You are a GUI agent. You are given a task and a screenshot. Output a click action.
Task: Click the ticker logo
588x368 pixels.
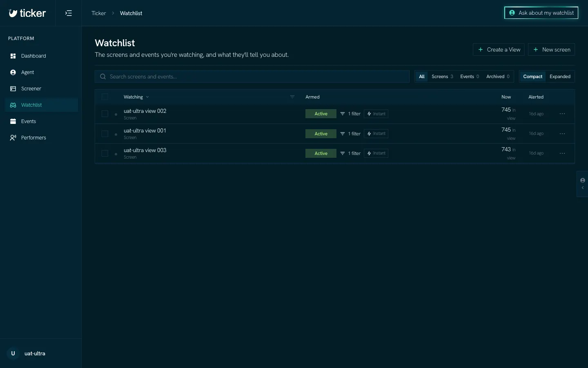pyautogui.click(x=27, y=13)
